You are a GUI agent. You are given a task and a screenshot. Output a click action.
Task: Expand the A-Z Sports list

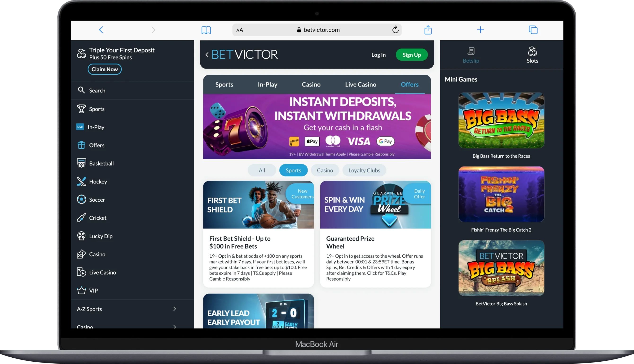pos(174,309)
